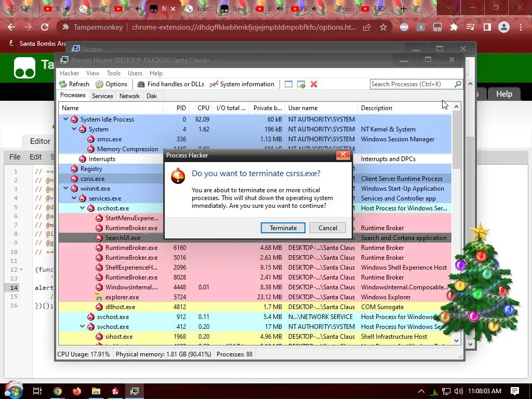Viewport: 532px width, 399px height.
Task: Switch to the Services tab
Action: click(x=102, y=96)
